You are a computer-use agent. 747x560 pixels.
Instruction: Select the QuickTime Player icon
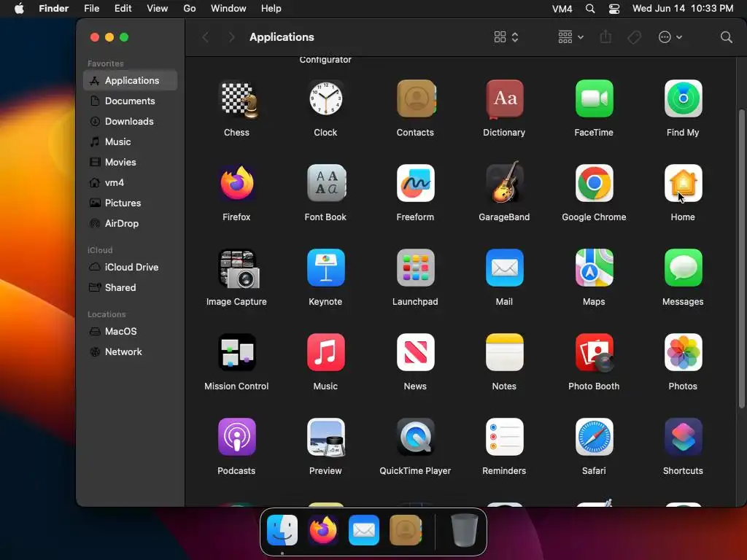pos(415,437)
